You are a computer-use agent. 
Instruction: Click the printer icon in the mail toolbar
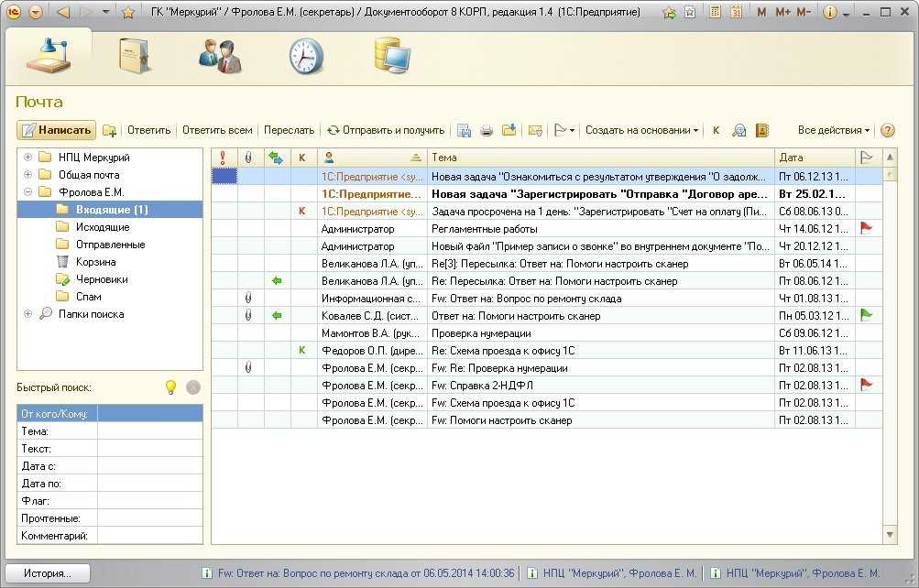click(487, 131)
